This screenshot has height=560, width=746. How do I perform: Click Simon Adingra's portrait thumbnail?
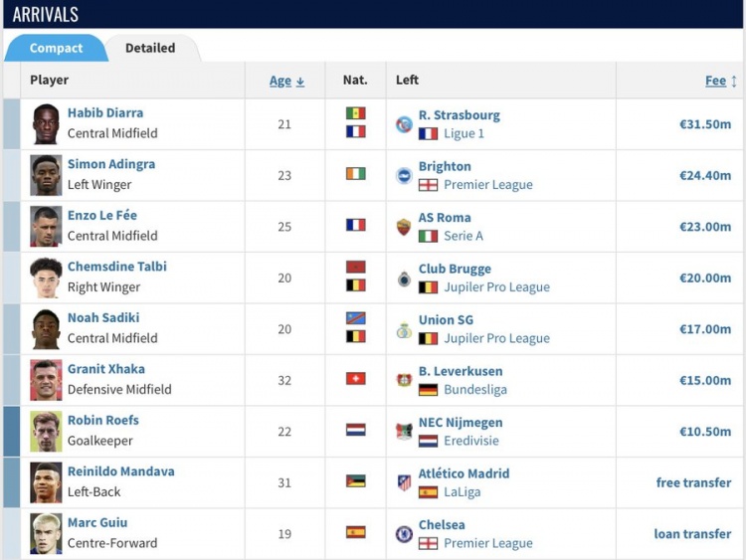46,175
